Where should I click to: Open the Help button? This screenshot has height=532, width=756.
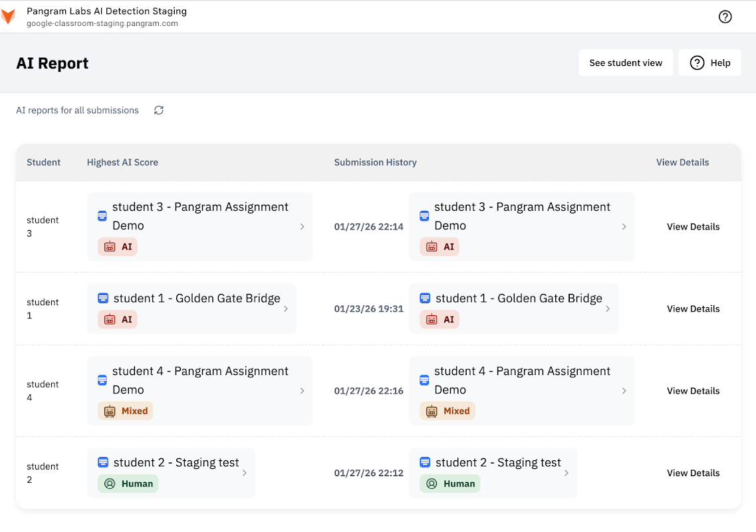click(709, 63)
